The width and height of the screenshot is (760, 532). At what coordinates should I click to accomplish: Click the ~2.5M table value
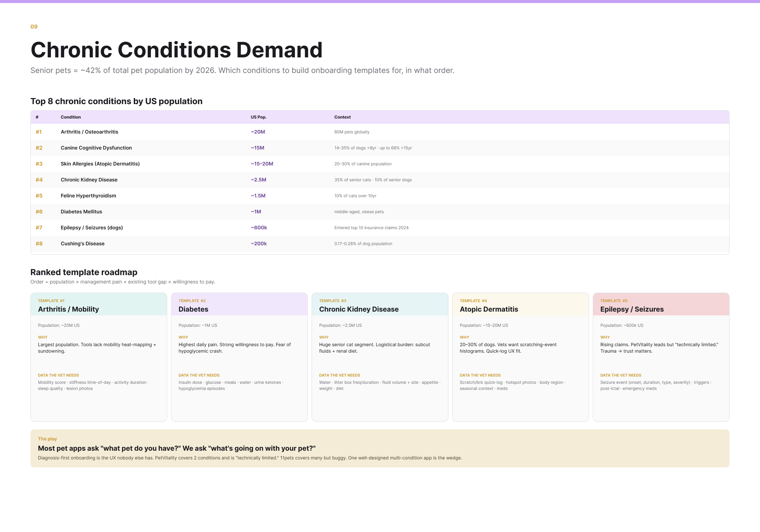point(258,180)
